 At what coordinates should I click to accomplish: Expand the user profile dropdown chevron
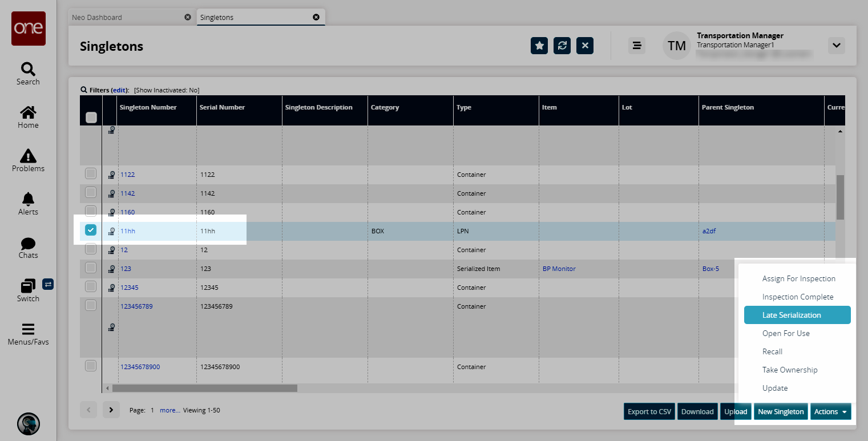836,46
